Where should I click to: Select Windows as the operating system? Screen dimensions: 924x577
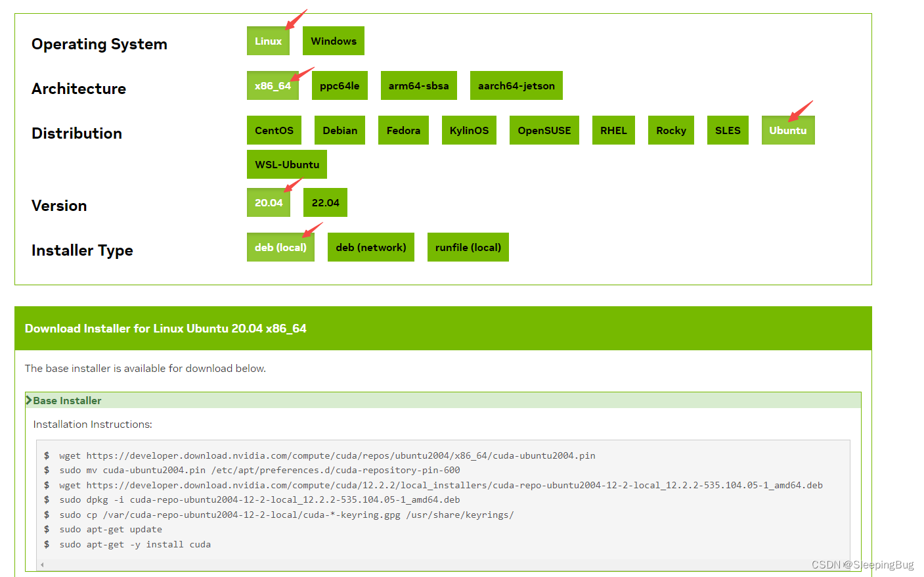[333, 40]
